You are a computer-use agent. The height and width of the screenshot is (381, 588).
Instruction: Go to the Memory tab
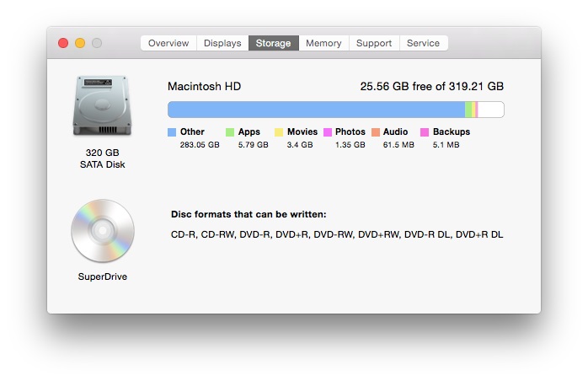pyautogui.click(x=323, y=43)
